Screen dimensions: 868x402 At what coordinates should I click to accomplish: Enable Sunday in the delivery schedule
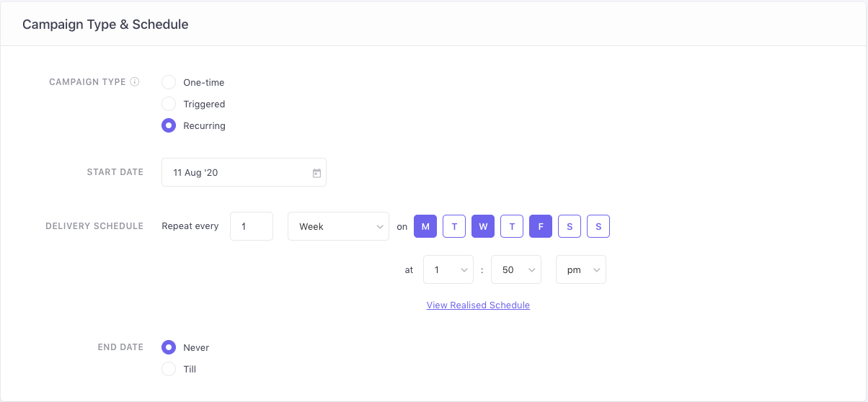(x=598, y=226)
